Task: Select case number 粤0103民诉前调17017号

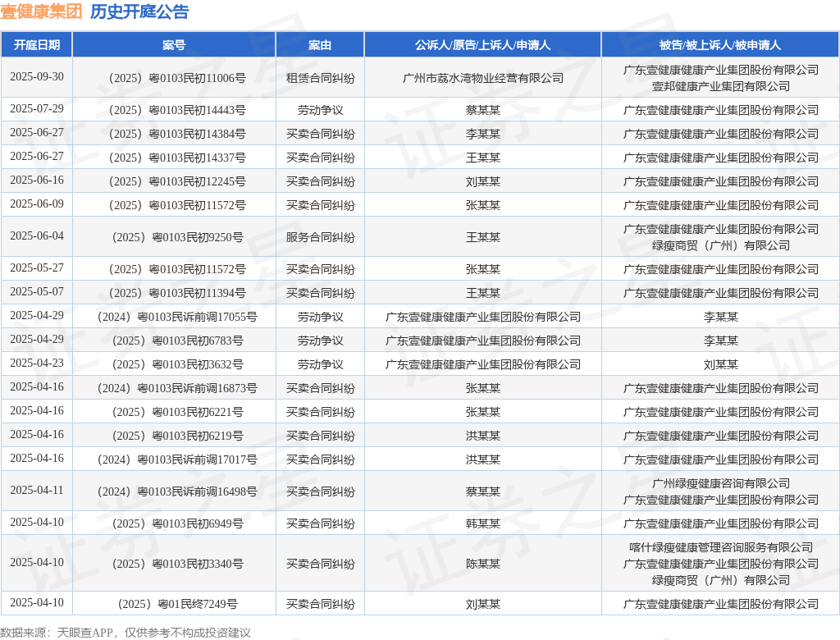Action: [177, 459]
